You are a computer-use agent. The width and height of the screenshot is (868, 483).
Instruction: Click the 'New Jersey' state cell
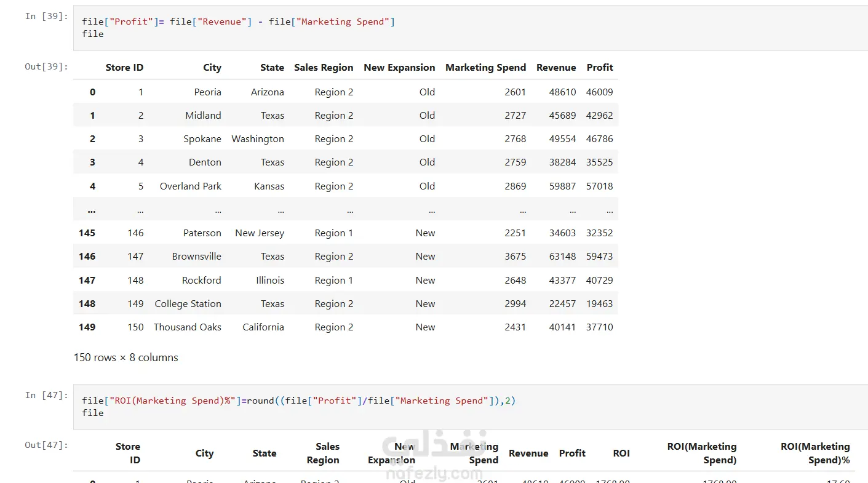[x=260, y=233]
